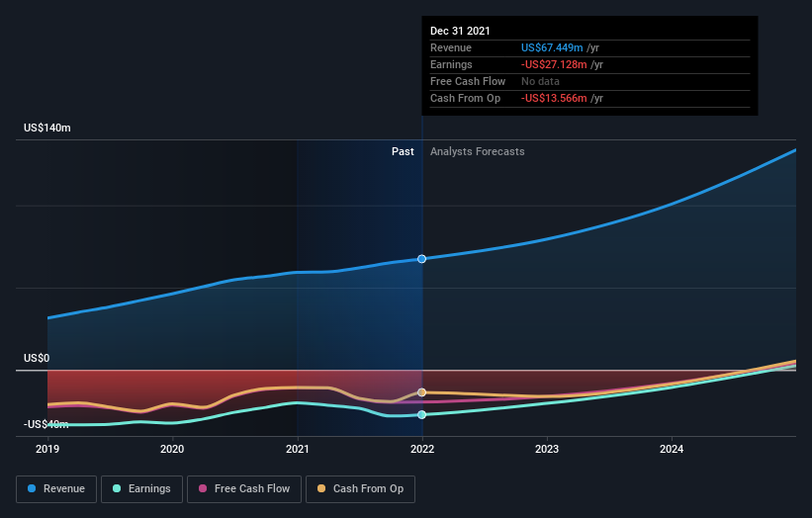Select the Revenue data point at 2022

(422, 259)
